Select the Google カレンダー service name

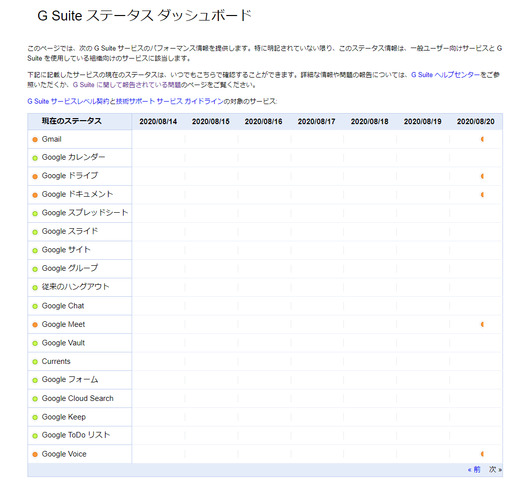73,158
